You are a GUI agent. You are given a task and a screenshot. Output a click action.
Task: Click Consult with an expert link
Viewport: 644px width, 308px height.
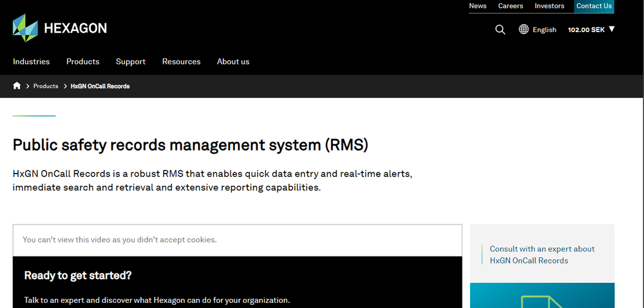click(x=542, y=255)
